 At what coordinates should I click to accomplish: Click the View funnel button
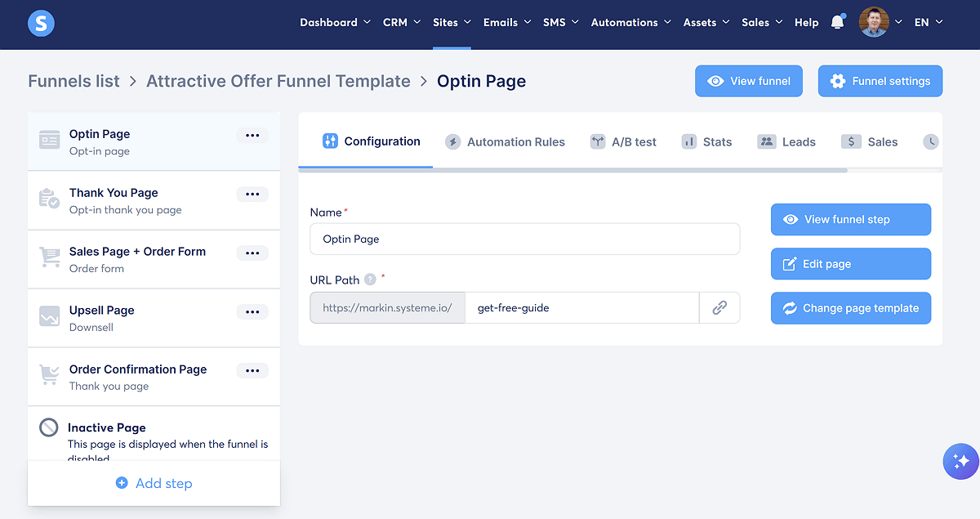[x=749, y=81]
